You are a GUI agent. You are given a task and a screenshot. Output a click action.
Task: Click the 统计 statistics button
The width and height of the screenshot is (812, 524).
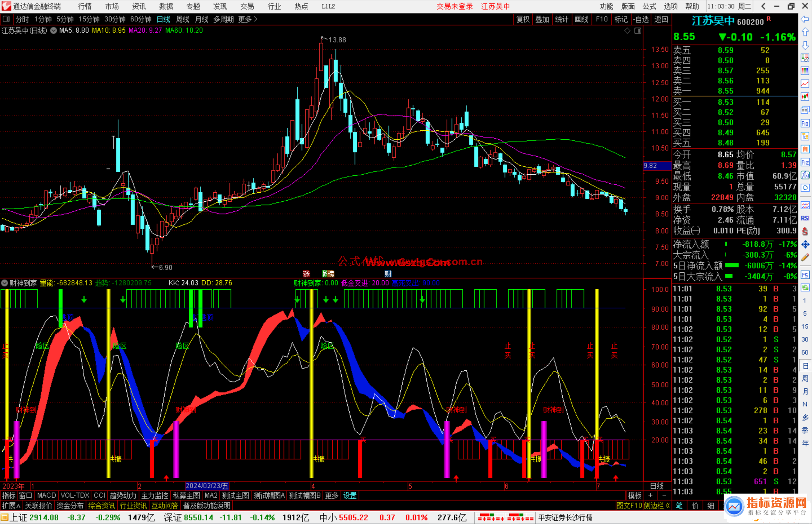562,19
